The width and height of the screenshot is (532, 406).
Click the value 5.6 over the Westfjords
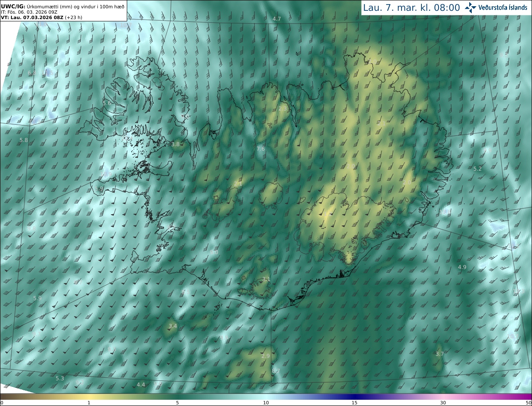(107, 103)
